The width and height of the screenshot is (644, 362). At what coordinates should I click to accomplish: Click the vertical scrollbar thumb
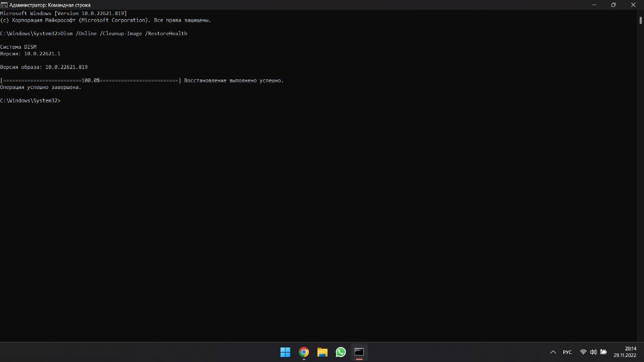pyautogui.click(x=640, y=20)
